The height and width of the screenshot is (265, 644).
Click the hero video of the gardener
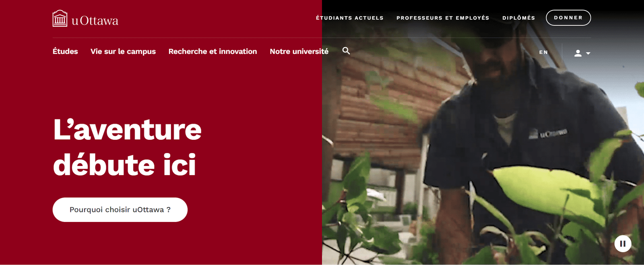click(483, 161)
